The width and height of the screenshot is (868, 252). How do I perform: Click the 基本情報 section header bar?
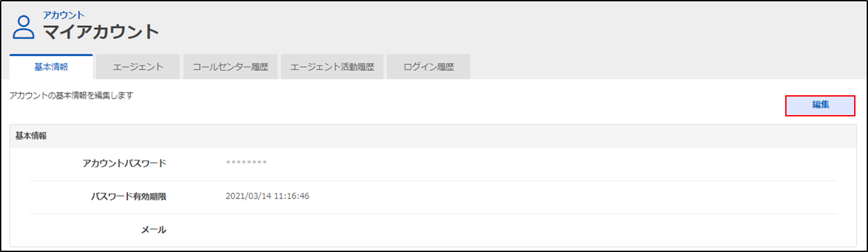click(x=434, y=136)
